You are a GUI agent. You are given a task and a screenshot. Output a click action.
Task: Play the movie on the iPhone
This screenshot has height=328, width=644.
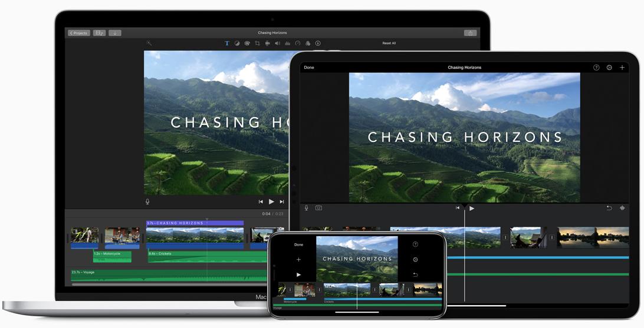coord(298,274)
